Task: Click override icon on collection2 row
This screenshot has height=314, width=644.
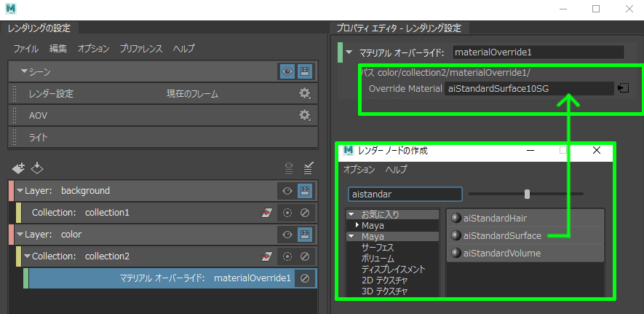Action: [x=267, y=257]
